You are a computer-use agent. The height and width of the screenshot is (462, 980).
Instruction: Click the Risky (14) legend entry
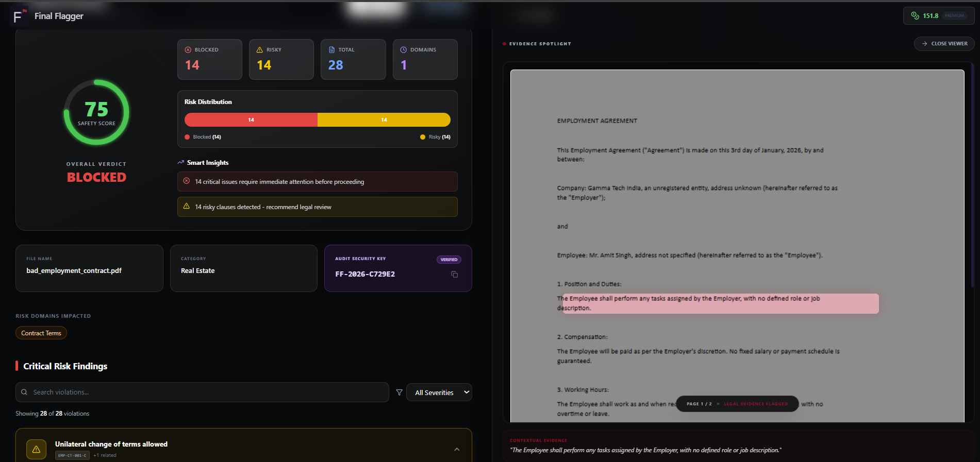(x=436, y=137)
